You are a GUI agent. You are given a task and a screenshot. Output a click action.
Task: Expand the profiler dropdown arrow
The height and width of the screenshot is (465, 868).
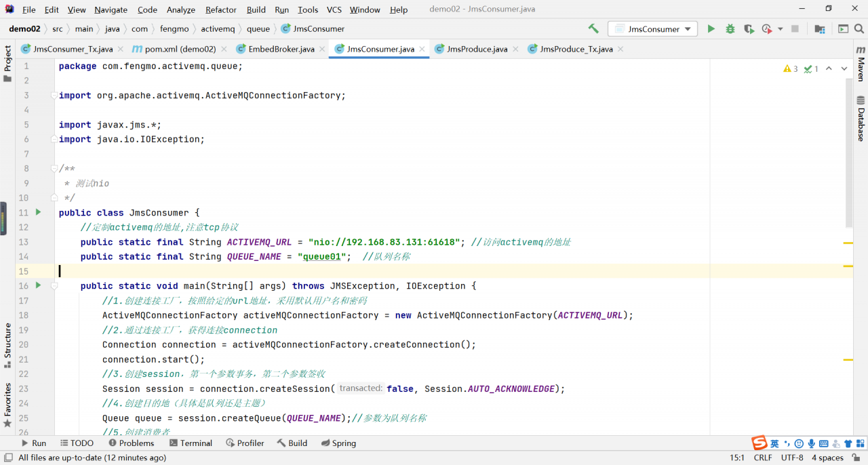(x=780, y=29)
